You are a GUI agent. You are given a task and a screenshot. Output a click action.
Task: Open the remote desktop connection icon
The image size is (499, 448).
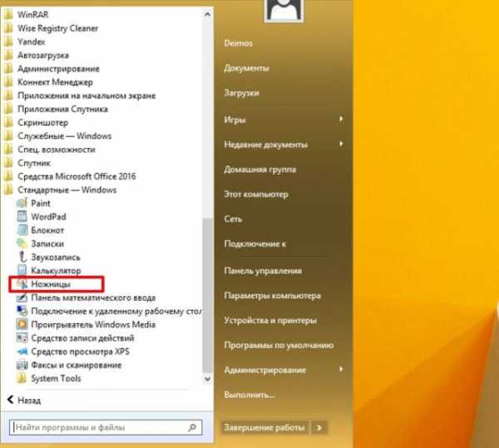tap(22, 311)
